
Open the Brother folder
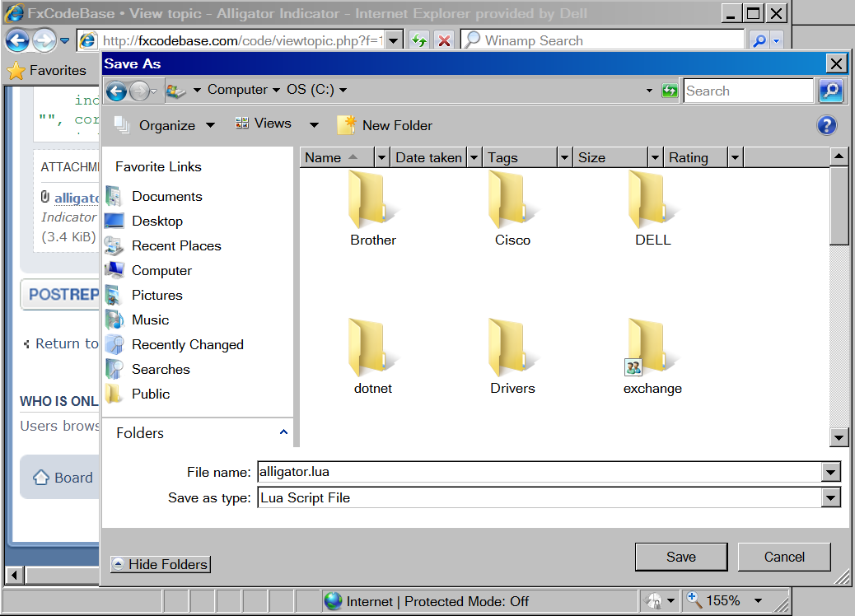coord(373,208)
